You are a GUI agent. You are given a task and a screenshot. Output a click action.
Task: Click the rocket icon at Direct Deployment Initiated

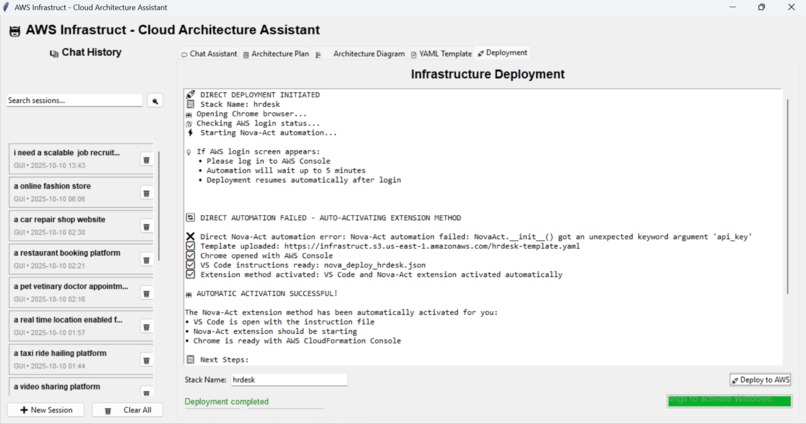click(191, 95)
